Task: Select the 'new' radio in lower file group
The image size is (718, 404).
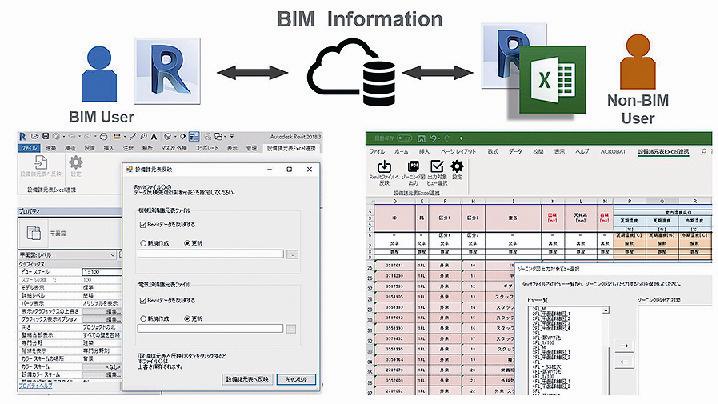Action: click(143, 318)
